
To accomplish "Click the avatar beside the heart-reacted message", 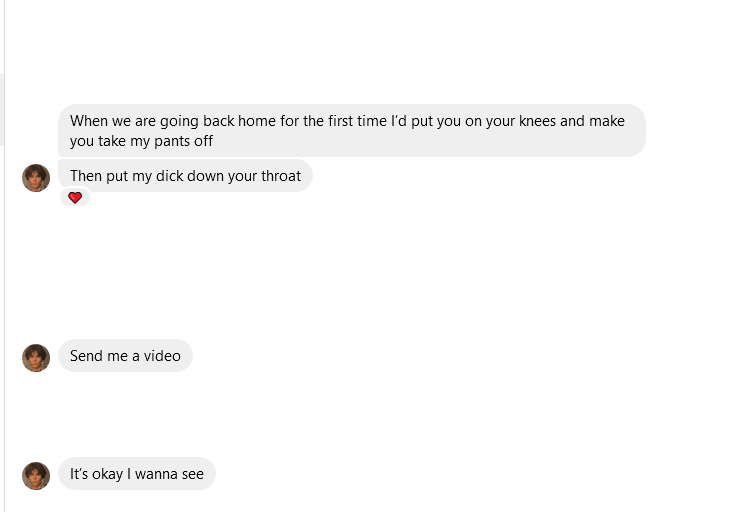I will tap(36, 178).
